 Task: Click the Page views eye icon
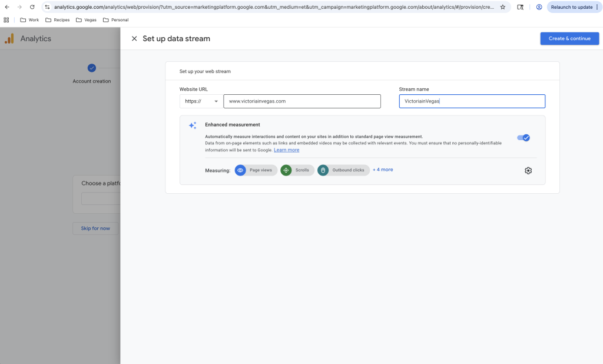coord(240,170)
